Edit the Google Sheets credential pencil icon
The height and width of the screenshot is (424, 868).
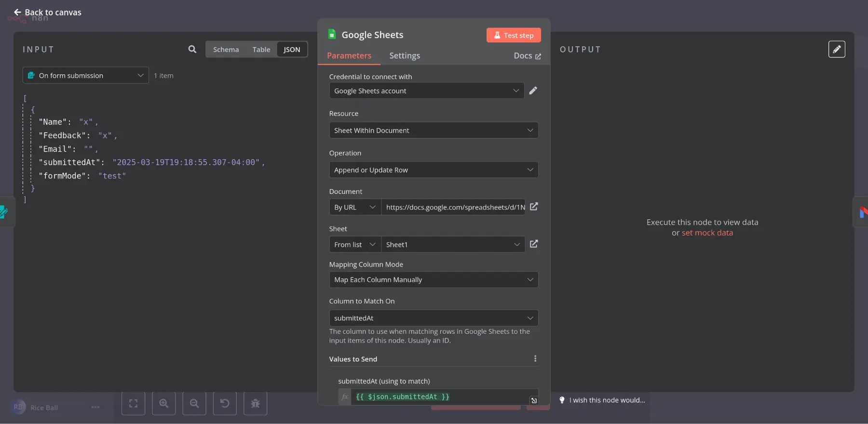point(533,91)
